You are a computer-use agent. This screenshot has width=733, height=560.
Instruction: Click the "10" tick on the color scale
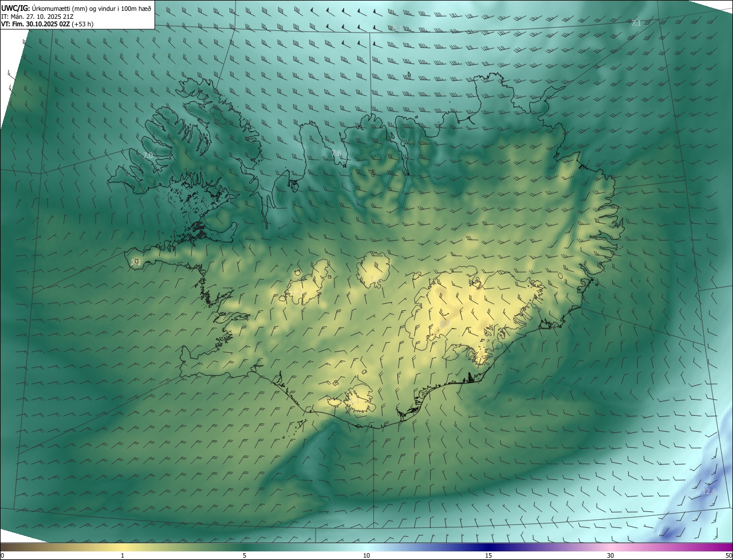[x=366, y=555]
